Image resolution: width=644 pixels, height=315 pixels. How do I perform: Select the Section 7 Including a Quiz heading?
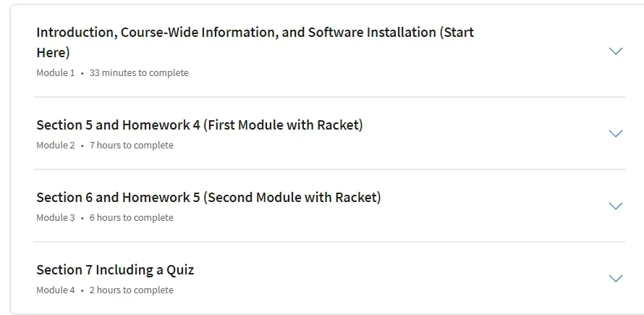click(x=115, y=270)
